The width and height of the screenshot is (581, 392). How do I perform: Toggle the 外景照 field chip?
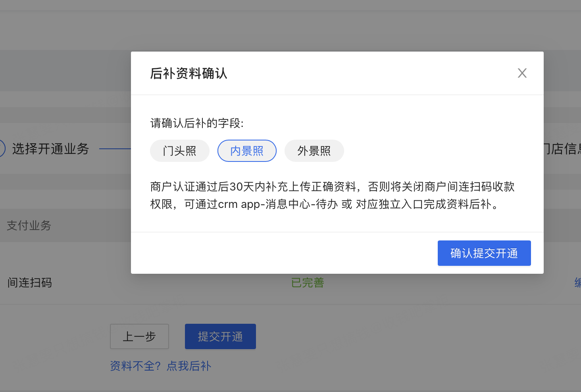(314, 151)
